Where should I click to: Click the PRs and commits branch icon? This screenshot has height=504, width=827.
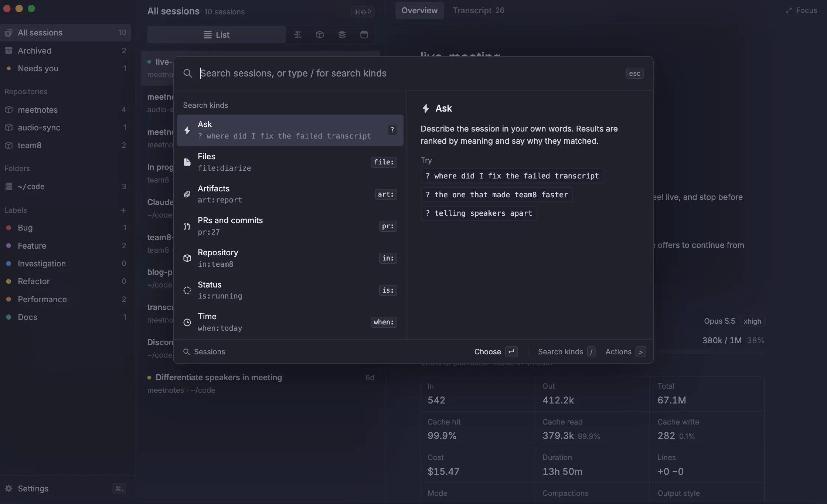click(187, 227)
